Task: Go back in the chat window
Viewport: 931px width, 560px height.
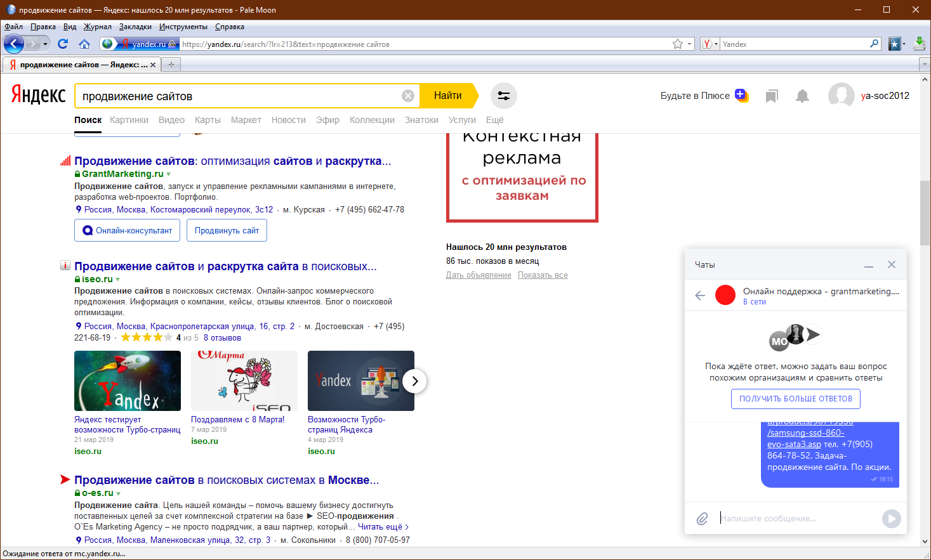Action: 700,296
